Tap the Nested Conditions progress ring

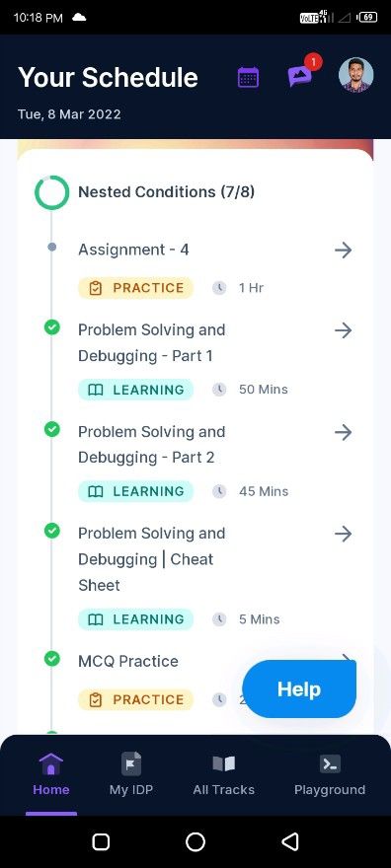tap(52, 192)
